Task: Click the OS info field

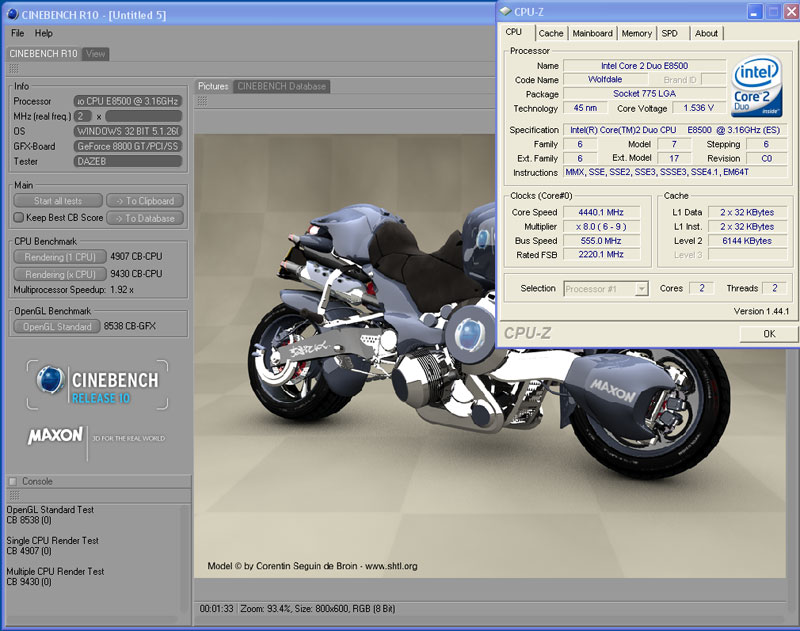Action: (128, 131)
